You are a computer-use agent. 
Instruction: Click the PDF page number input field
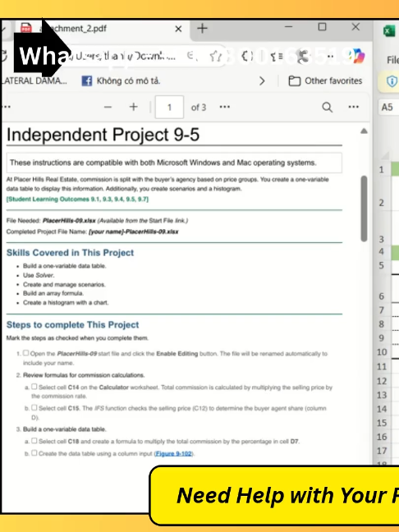pos(169,108)
